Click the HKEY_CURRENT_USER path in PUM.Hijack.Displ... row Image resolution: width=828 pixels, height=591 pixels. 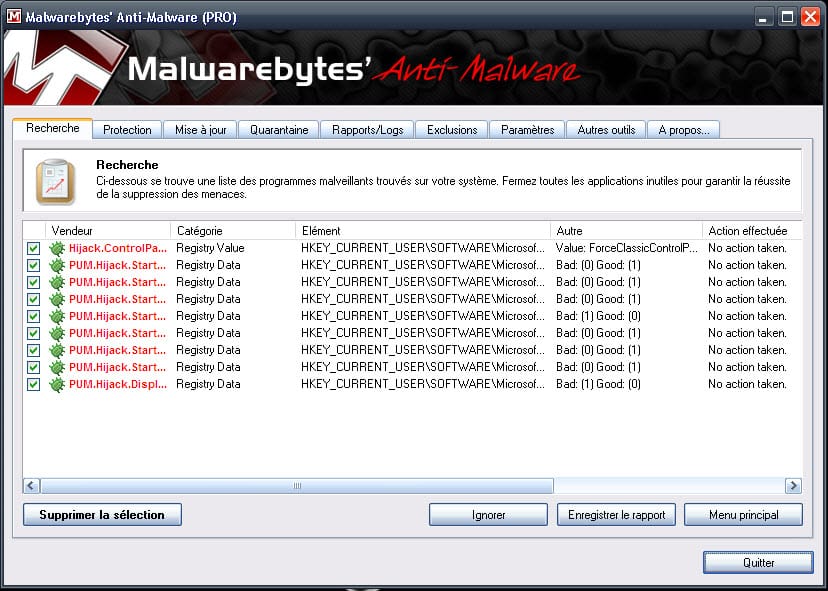point(422,384)
